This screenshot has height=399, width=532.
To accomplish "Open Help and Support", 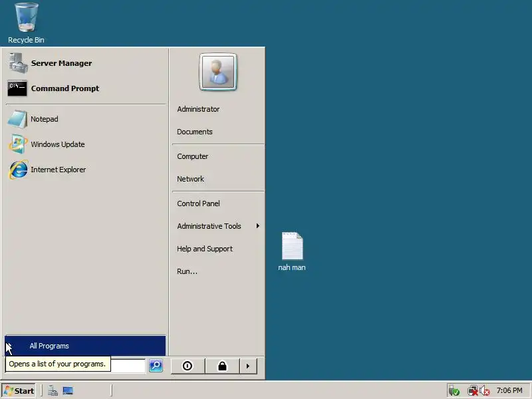I will tap(205, 249).
